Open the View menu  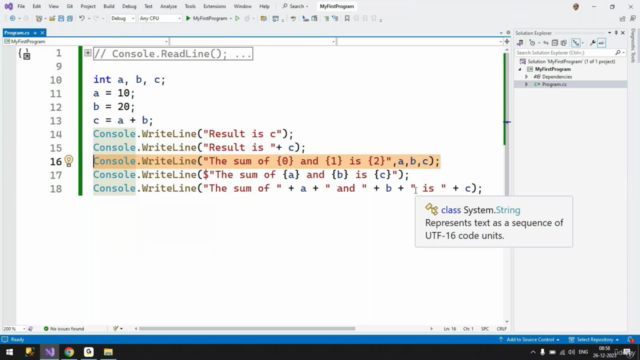(x=53, y=6)
